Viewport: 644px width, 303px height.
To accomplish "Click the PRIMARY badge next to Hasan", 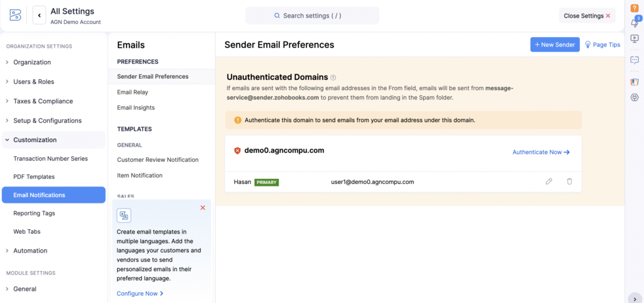I will coord(267,182).
